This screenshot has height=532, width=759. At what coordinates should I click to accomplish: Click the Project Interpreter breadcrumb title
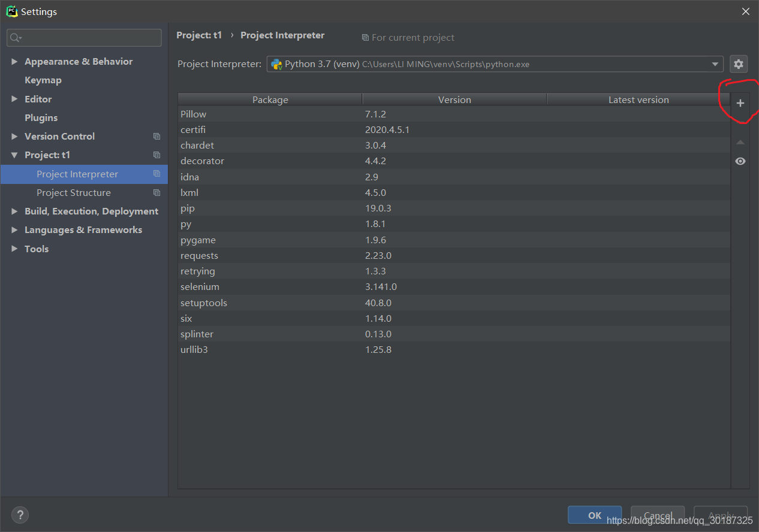pyautogui.click(x=282, y=35)
